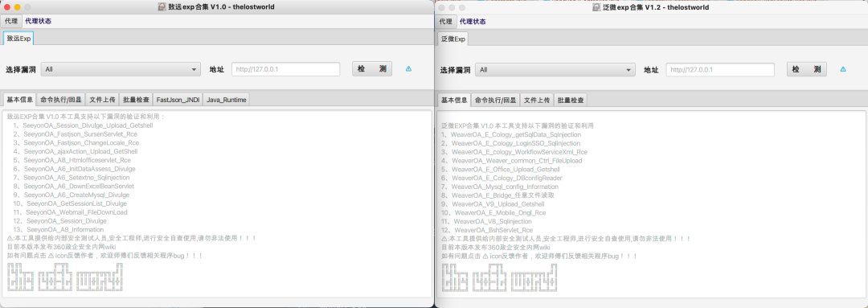Click WeaverOA_E_Mobile_Ongl_Rce line
The image size is (868, 308).
[493, 213]
